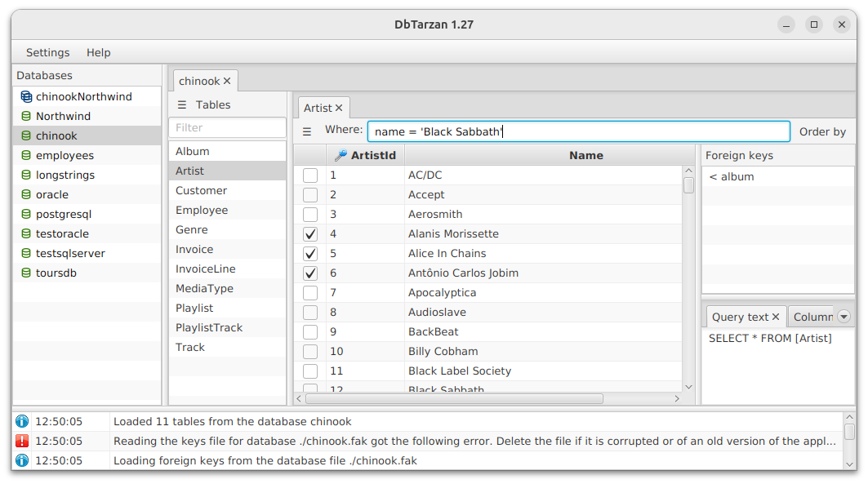868x484 pixels.
Task: Click the database icon next to toursdb
Action: click(25, 273)
